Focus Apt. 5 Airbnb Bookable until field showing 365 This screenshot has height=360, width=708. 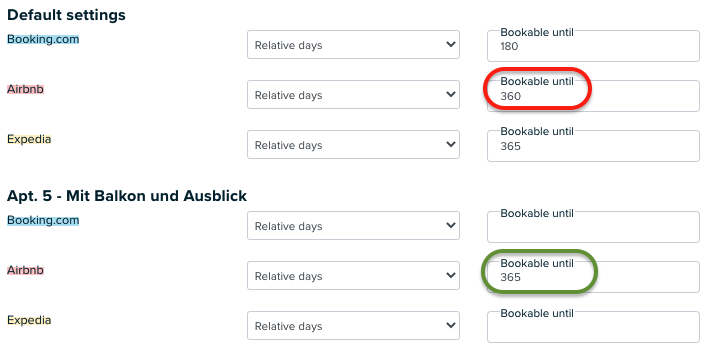tap(593, 277)
